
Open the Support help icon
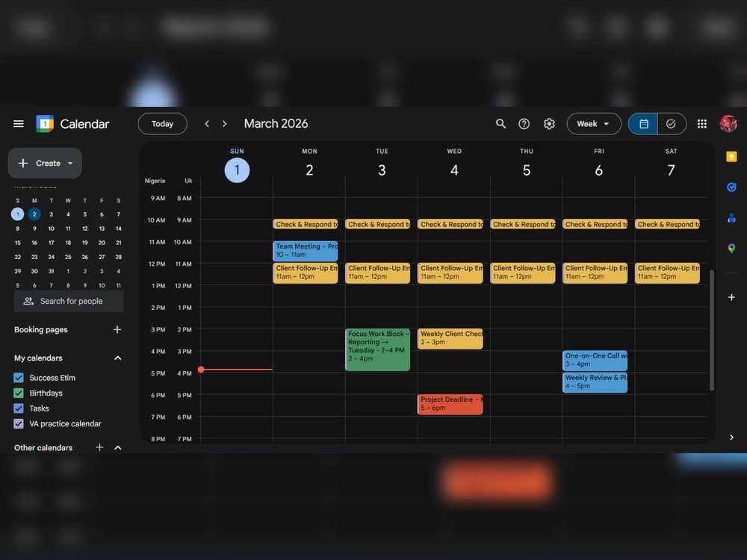coord(524,124)
